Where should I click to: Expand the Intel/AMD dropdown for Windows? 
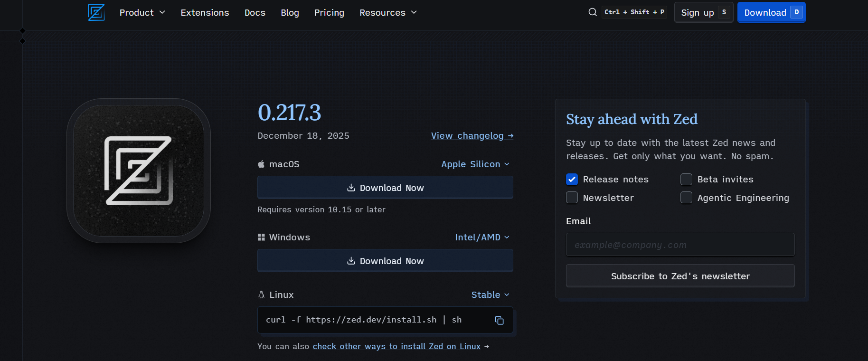pos(482,237)
